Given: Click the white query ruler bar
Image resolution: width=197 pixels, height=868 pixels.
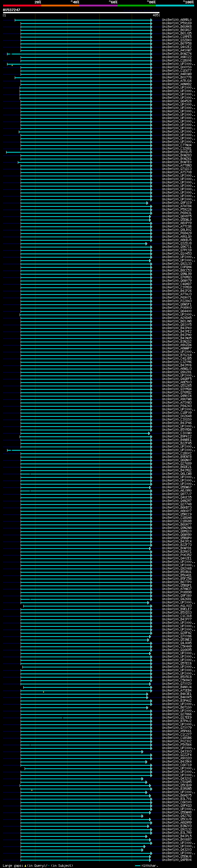Looking at the screenshot, I should 81,13.
